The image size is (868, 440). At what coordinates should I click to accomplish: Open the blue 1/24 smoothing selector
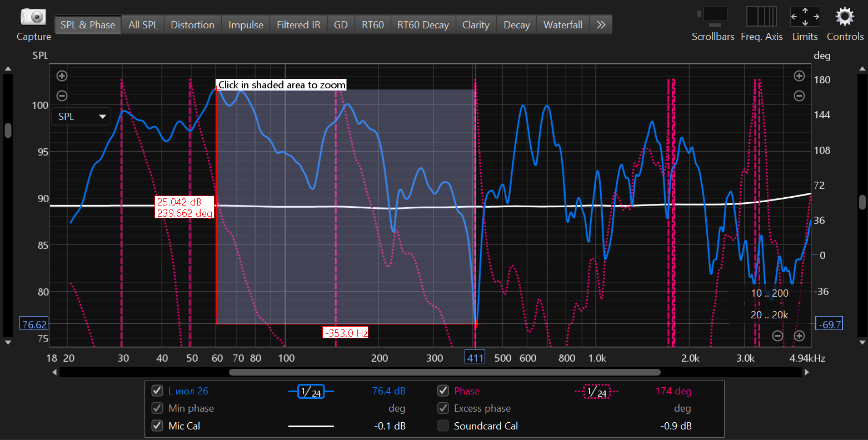click(311, 392)
